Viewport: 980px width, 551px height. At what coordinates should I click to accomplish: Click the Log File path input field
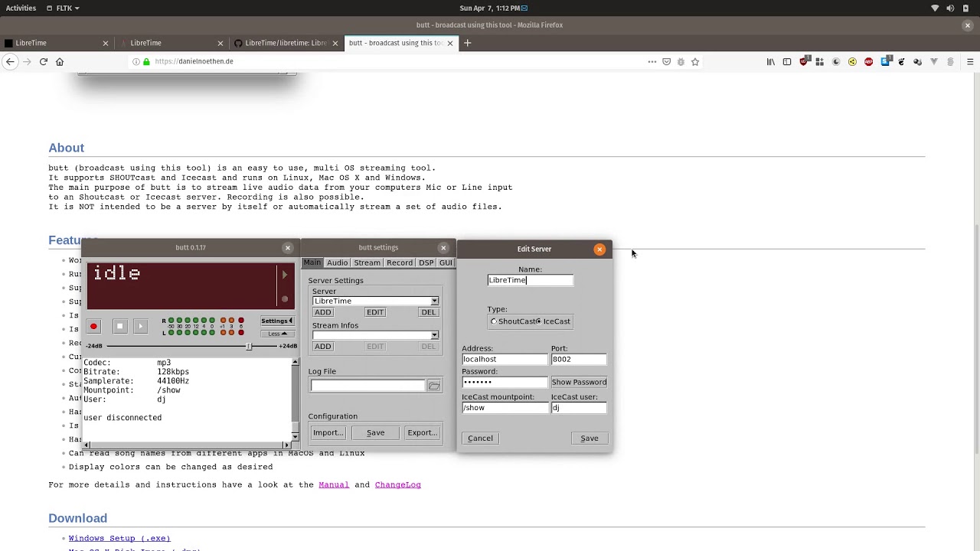[367, 386]
